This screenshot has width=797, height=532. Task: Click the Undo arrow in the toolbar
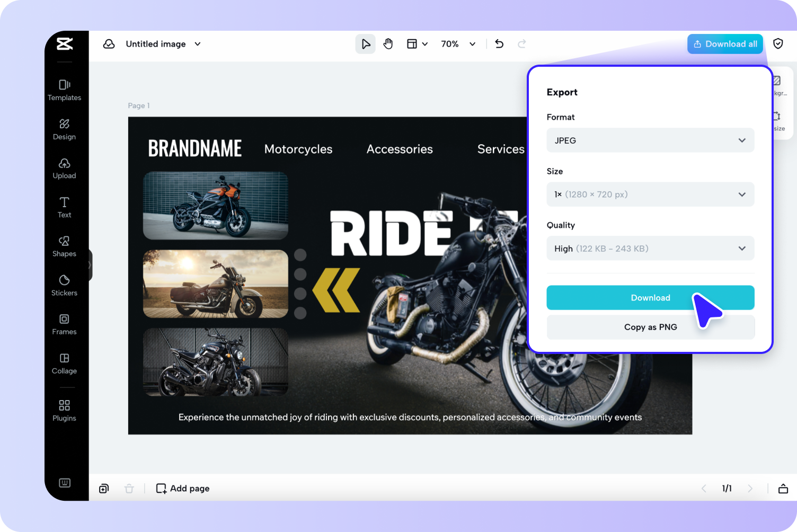pyautogui.click(x=499, y=43)
